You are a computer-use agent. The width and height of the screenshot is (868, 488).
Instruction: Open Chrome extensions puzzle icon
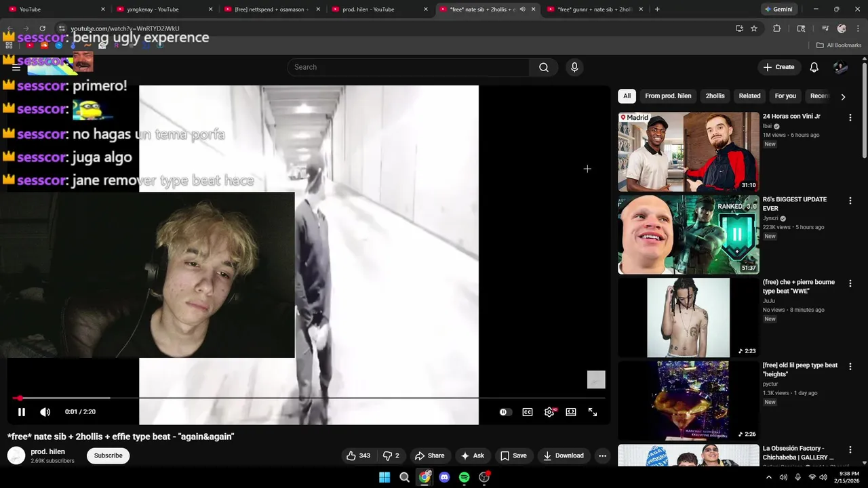tap(777, 28)
